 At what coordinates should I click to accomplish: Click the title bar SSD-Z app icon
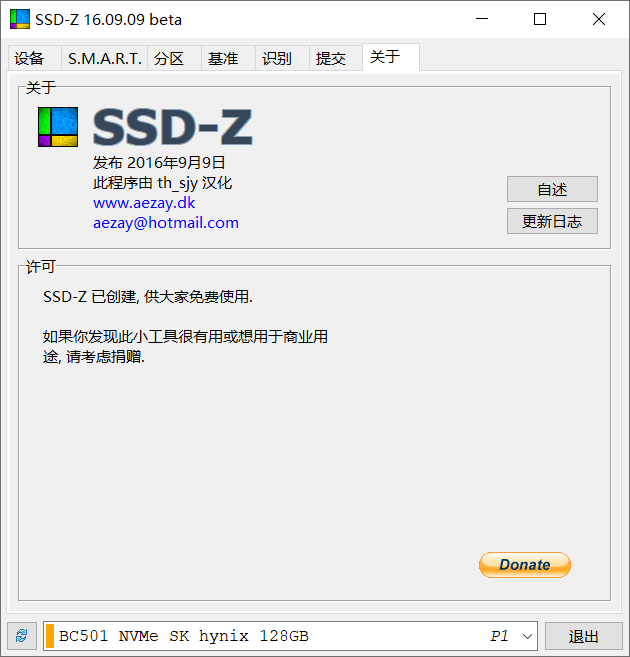coord(20,19)
